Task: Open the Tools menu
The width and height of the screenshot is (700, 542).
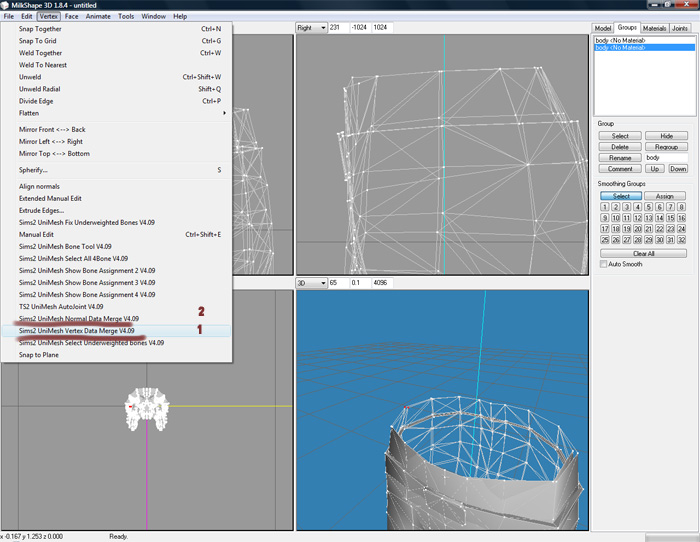Action: click(126, 16)
